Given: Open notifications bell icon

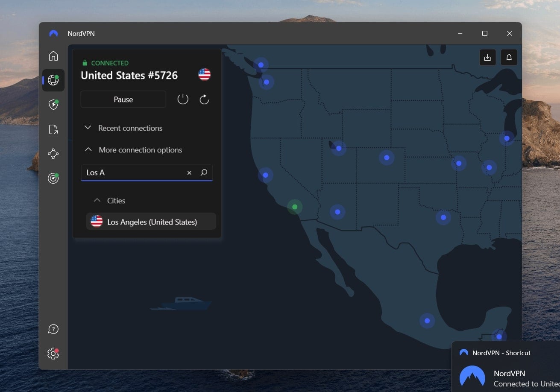Looking at the screenshot, I should pos(509,57).
